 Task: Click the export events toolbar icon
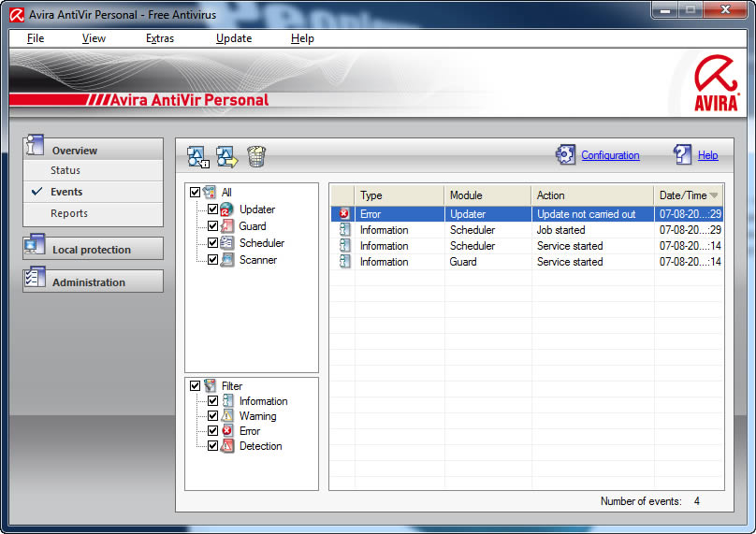click(x=226, y=156)
